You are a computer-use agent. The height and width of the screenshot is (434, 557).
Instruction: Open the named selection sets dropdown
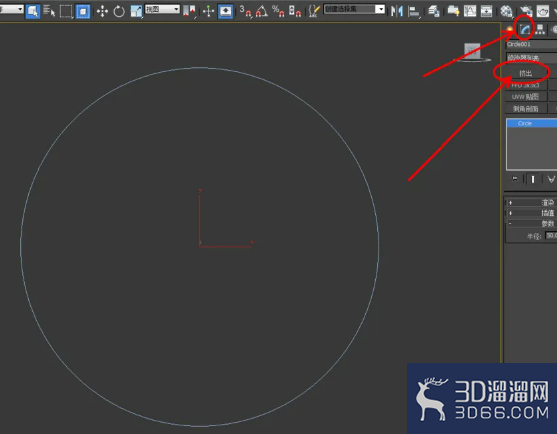tap(355, 9)
